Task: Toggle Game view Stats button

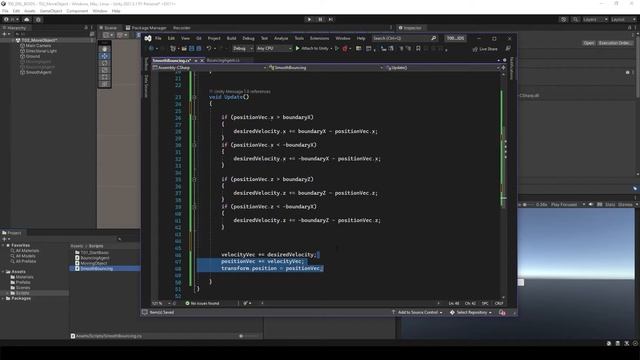Action: 610,204
